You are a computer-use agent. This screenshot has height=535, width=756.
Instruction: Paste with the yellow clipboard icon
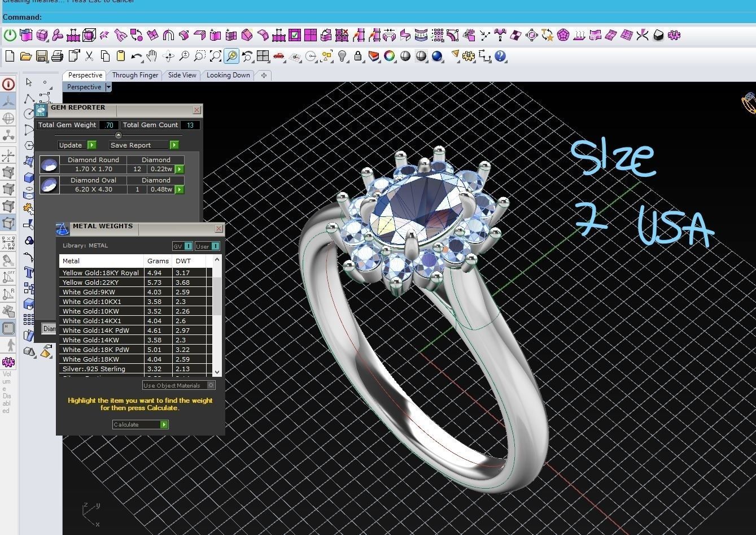pos(120,56)
